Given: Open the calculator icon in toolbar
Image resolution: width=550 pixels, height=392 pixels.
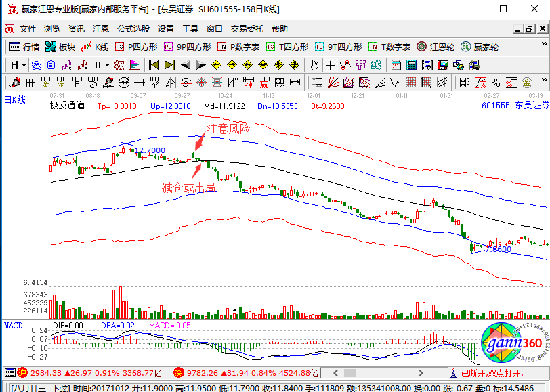Looking at the screenshot, I should point(411,65).
